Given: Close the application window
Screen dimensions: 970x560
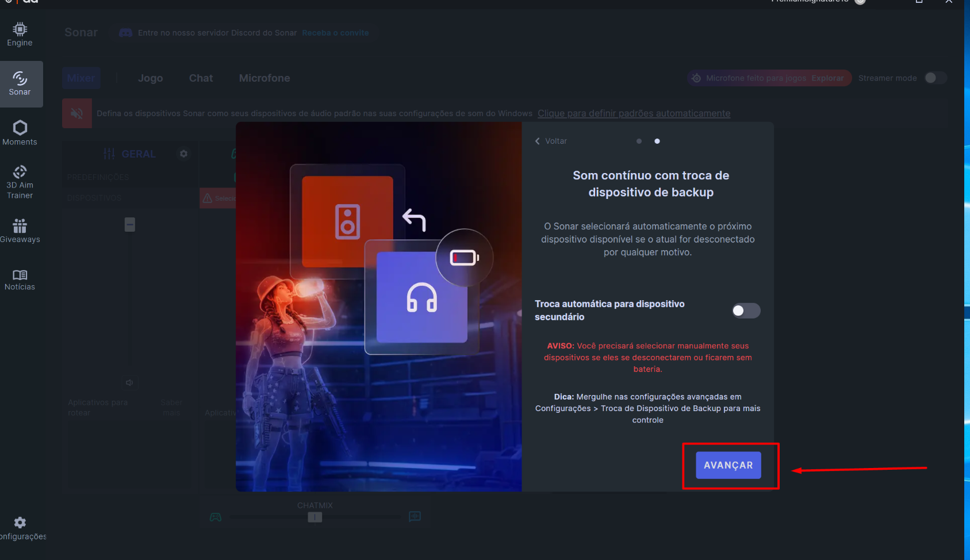Looking at the screenshot, I should tap(949, 2).
